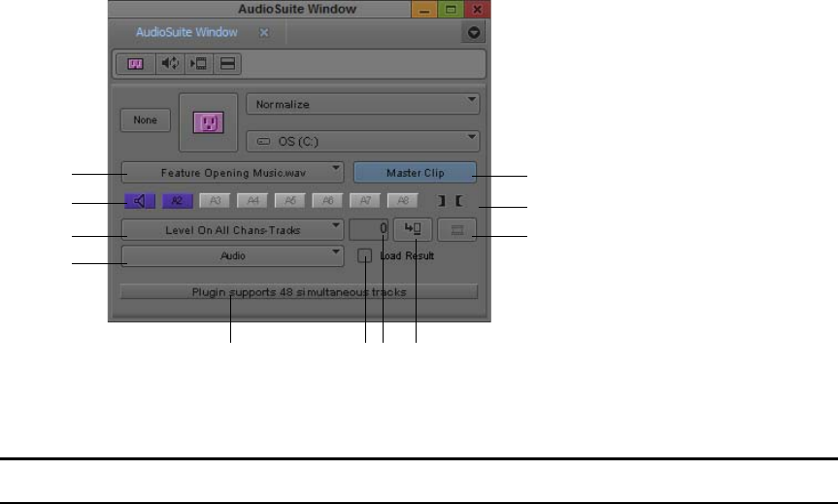Click the None button
This screenshot has width=838, height=504.
[x=146, y=119]
